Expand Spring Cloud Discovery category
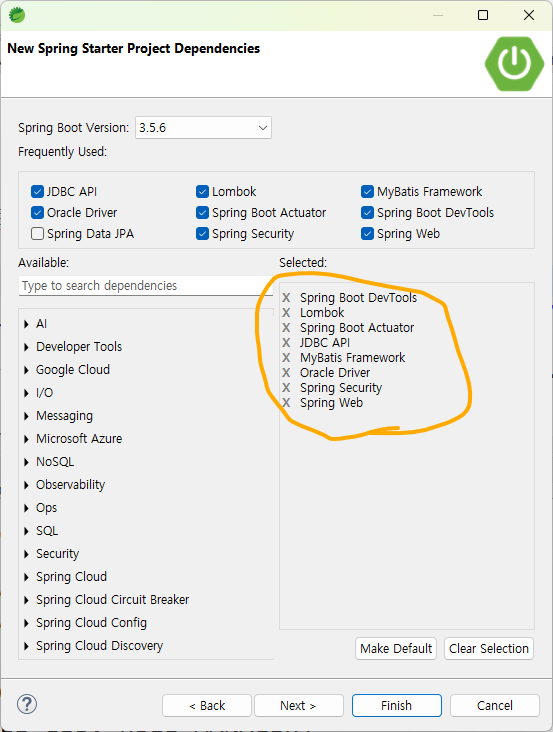Viewport: 553px width, 732px height. pos(27,646)
